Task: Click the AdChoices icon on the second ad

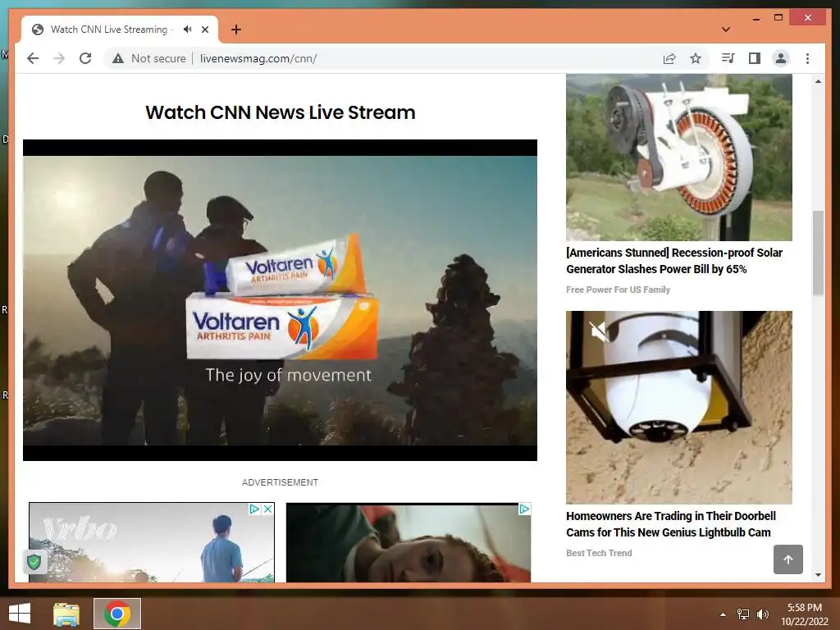Action: [524, 509]
